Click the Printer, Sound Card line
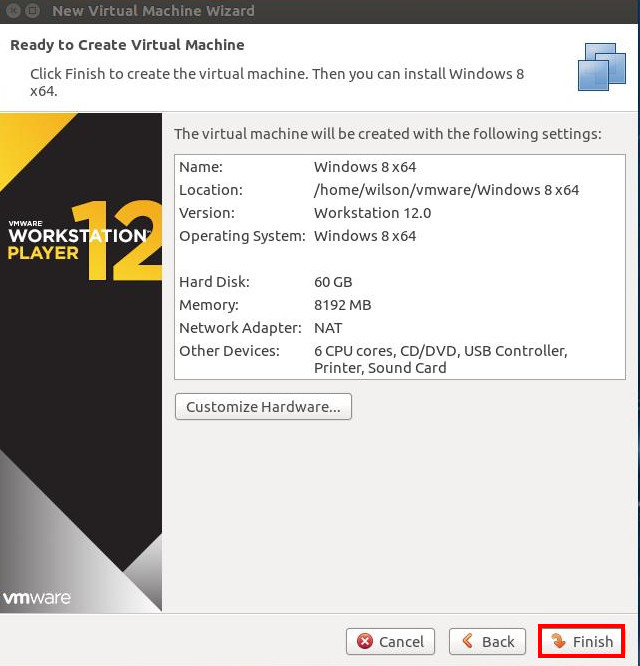The image size is (640, 666). (x=380, y=368)
